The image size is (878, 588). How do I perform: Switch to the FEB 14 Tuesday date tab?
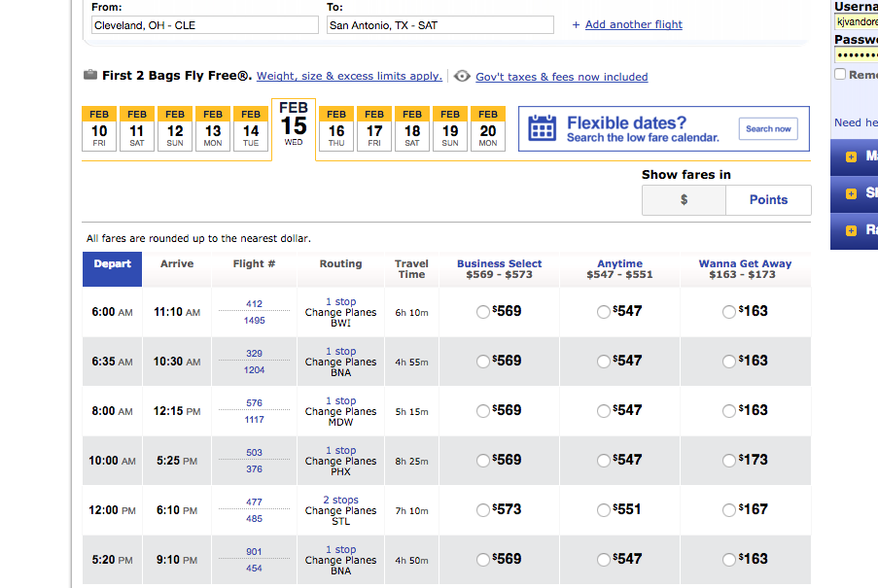251,129
